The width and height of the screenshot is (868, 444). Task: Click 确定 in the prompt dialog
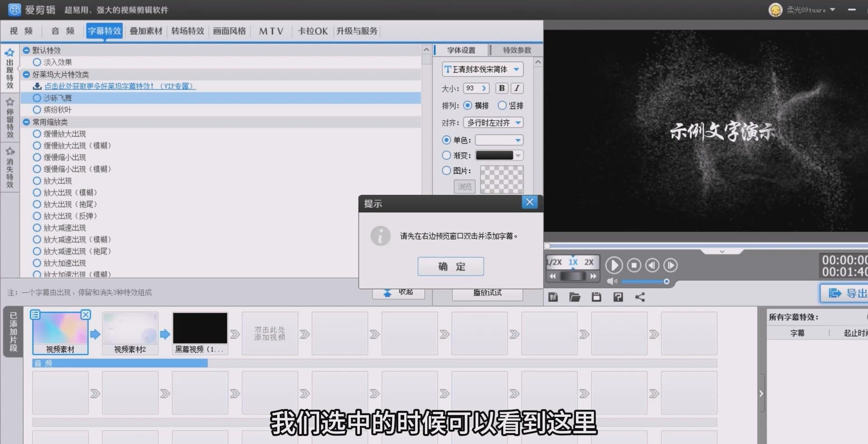click(x=451, y=266)
